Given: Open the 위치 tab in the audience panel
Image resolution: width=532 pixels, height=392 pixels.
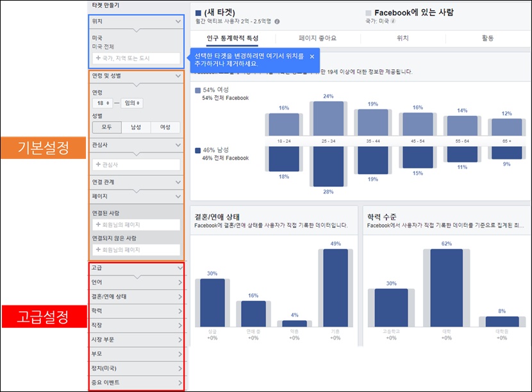Looking at the screenshot, I should (x=403, y=38).
